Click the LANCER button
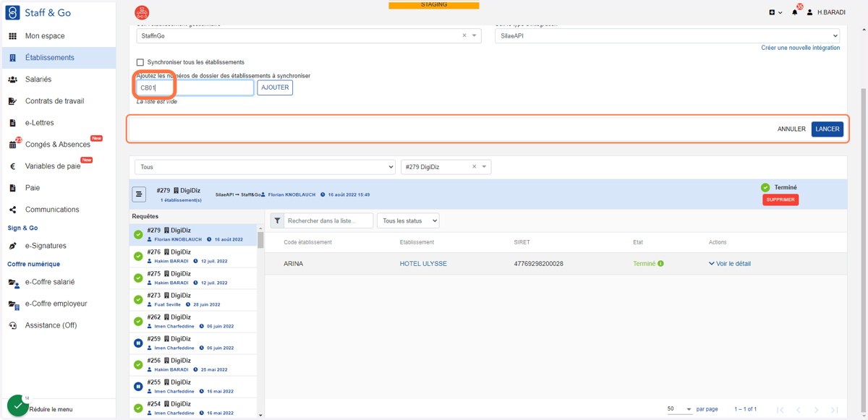Screen dimensions: 868x420 click(x=827, y=129)
